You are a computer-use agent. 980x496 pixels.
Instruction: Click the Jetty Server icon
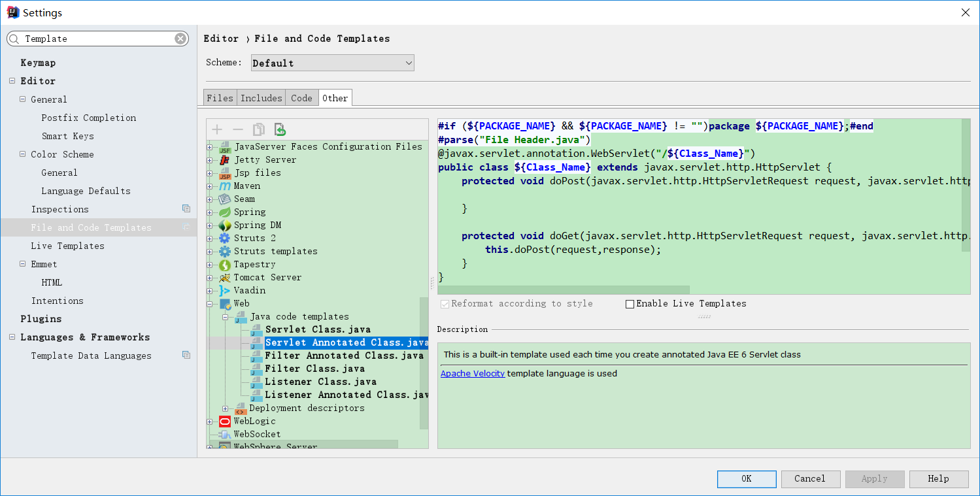225,159
